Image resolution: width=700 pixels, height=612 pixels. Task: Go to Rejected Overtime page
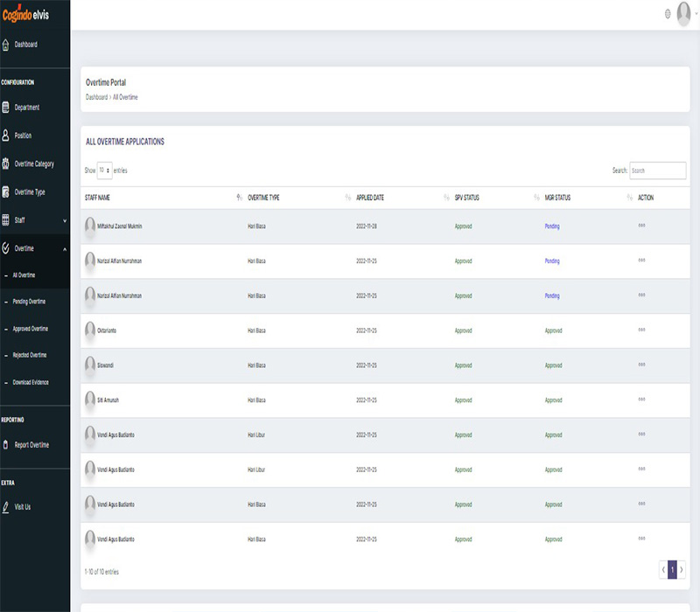[29, 355]
